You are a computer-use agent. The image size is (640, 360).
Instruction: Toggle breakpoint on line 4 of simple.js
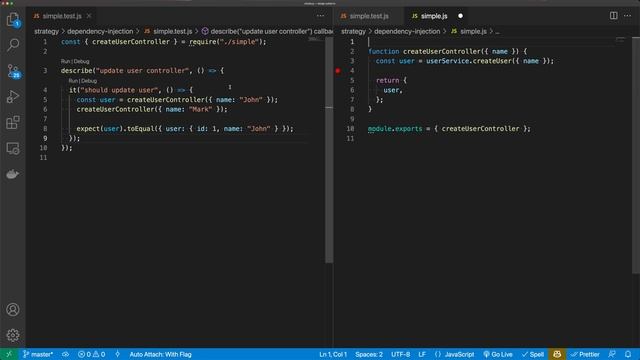tap(338, 71)
